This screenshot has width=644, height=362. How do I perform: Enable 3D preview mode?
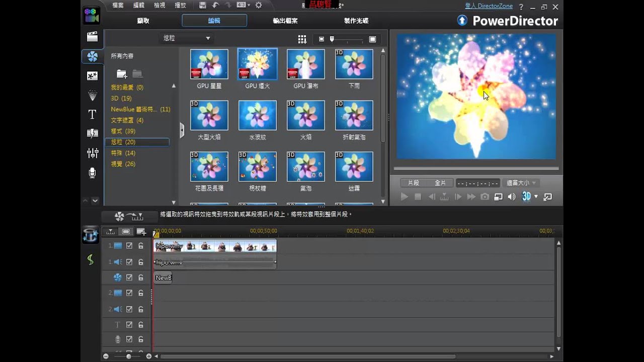[526, 197]
